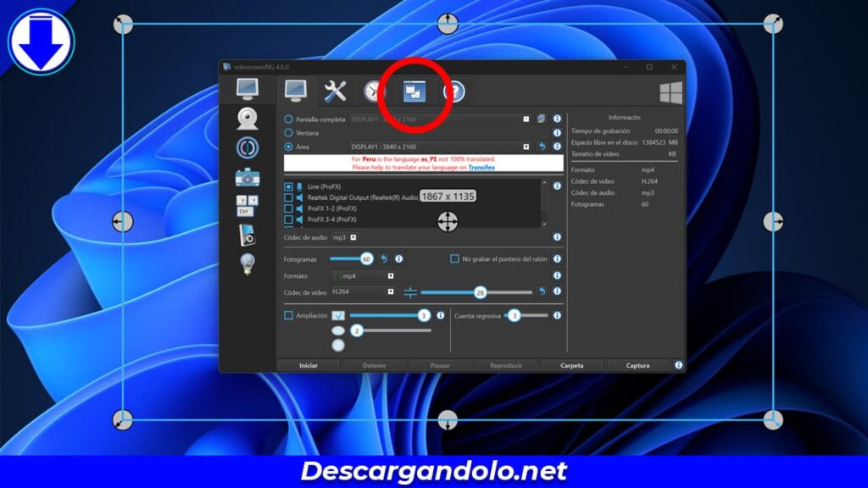Open the wrench settings tab icon

[x=335, y=89]
